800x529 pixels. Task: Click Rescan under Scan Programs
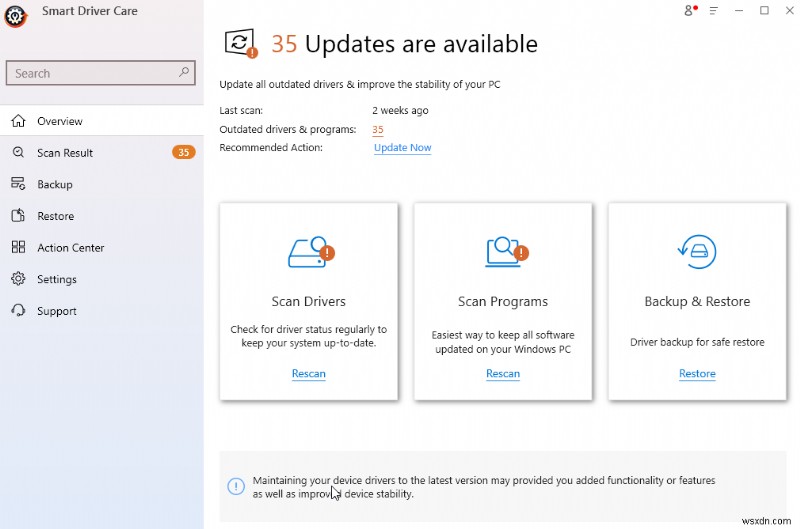502,374
